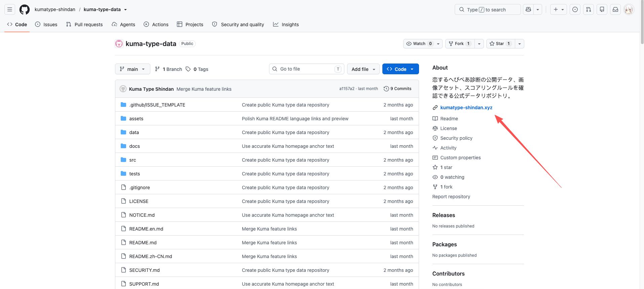Switch to the Insights tab
The image size is (644, 289).
[x=286, y=25]
